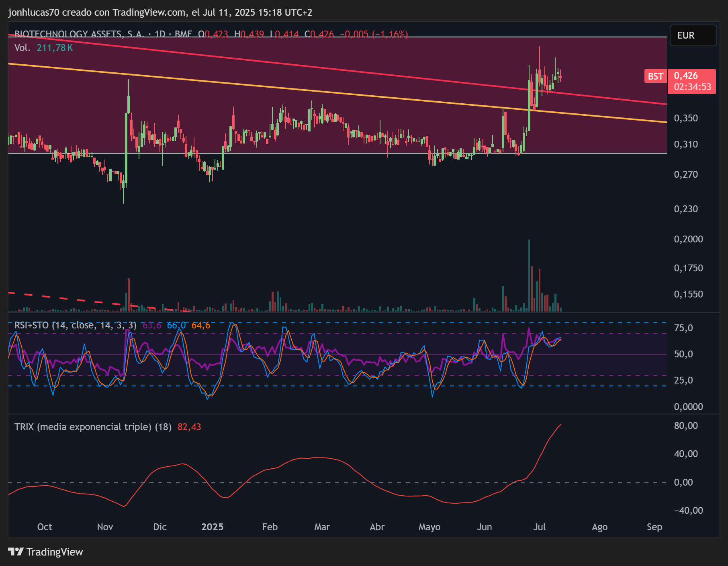Click the stochastic signal value 64,6
Image resolution: width=728 pixels, height=566 pixels.
point(201,325)
